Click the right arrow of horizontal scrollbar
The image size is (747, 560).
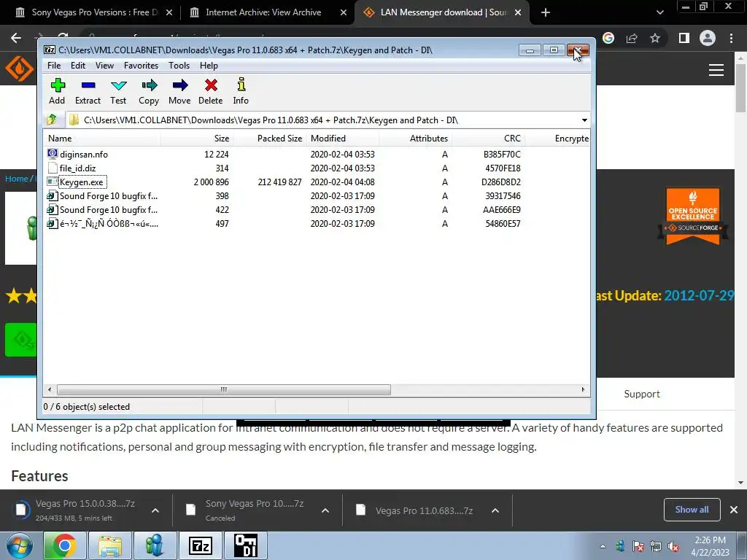(x=583, y=389)
